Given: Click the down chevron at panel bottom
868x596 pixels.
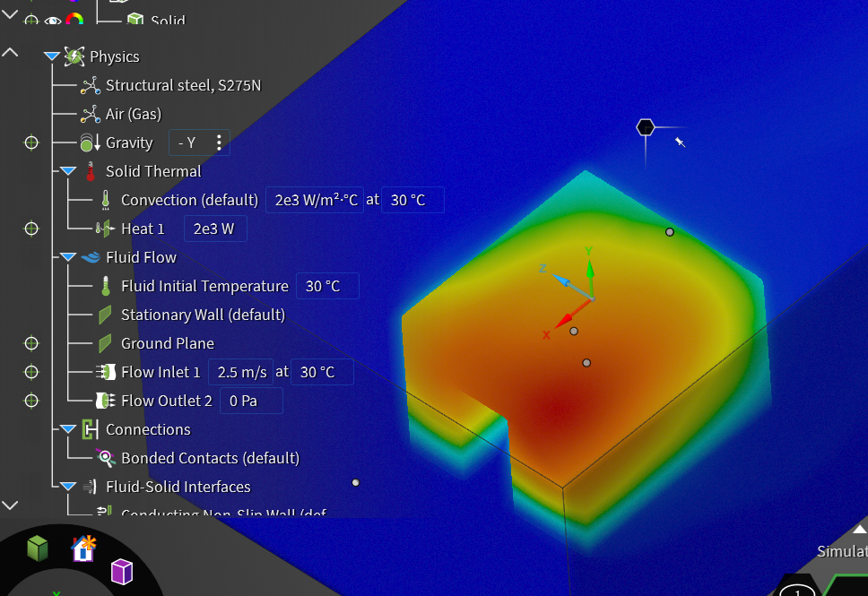Looking at the screenshot, I should 10,505.
